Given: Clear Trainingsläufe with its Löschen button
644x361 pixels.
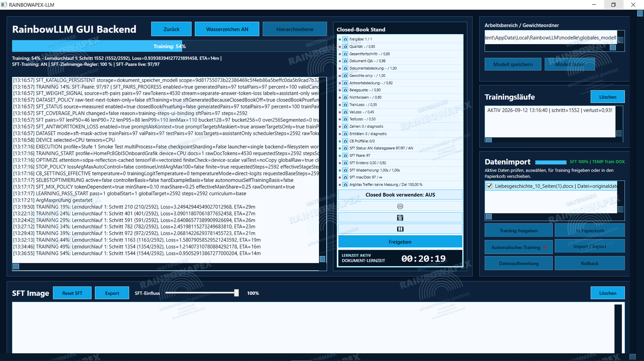Looking at the screenshot, I should (608, 97).
